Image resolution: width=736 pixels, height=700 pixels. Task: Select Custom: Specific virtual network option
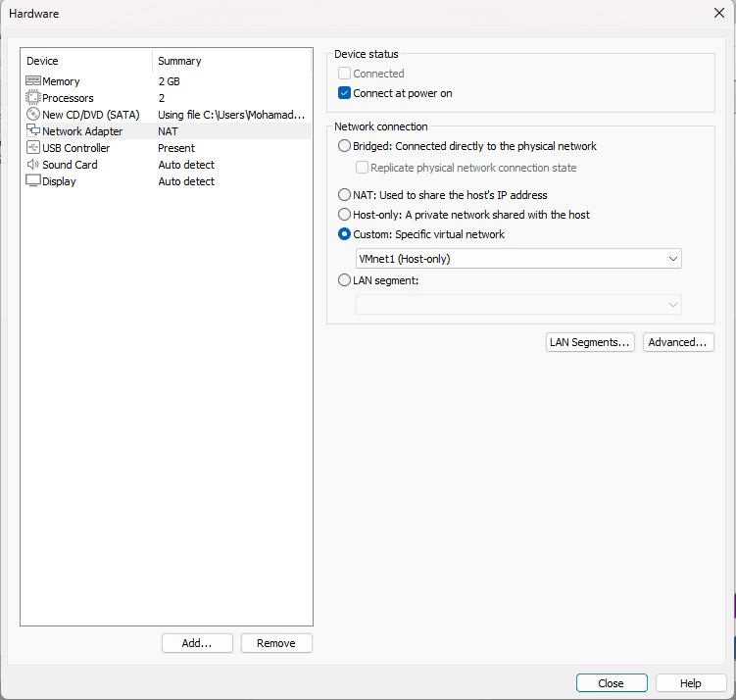pyautogui.click(x=344, y=234)
